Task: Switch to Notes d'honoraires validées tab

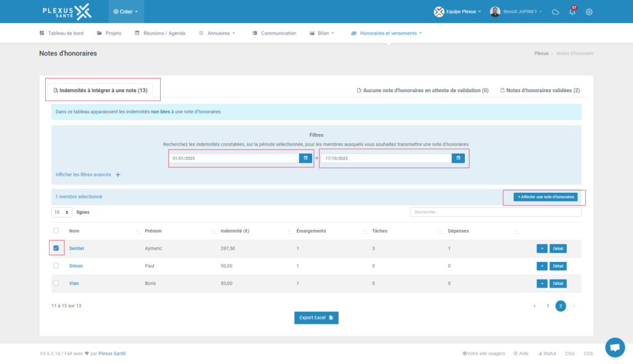Action: tap(540, 90)
